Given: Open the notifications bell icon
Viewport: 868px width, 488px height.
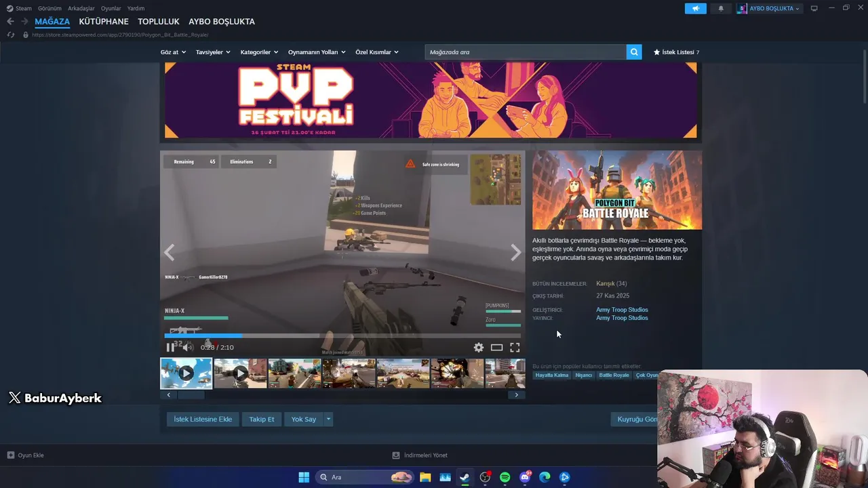Looking at the screenshot, I should tap(721, 8).
